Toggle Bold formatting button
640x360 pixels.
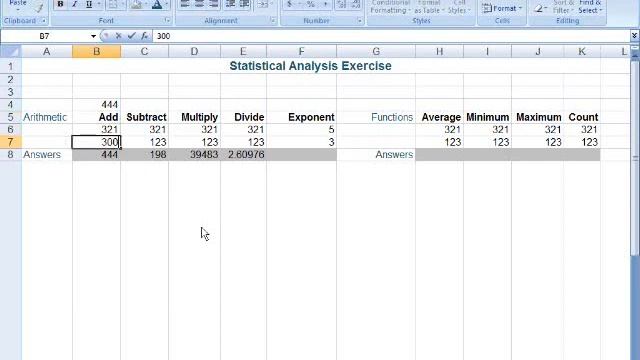point(60,4)
